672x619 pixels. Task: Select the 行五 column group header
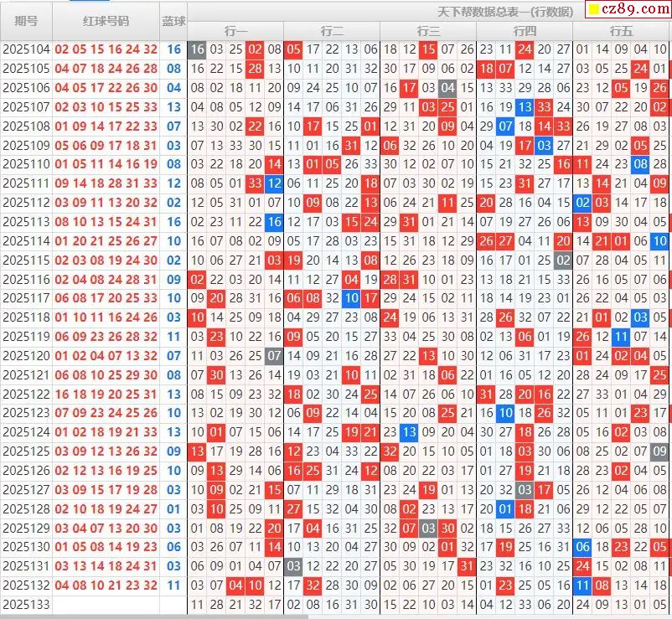pos(621,31)
